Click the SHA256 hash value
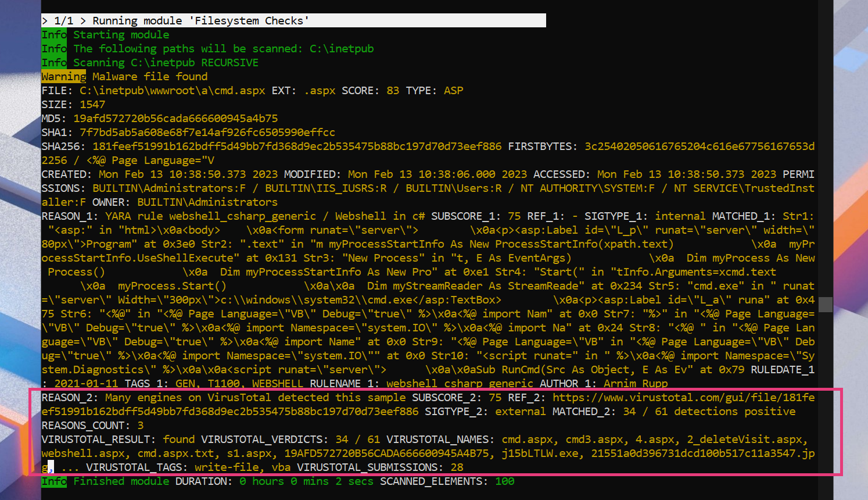 (x=297, y=147)
